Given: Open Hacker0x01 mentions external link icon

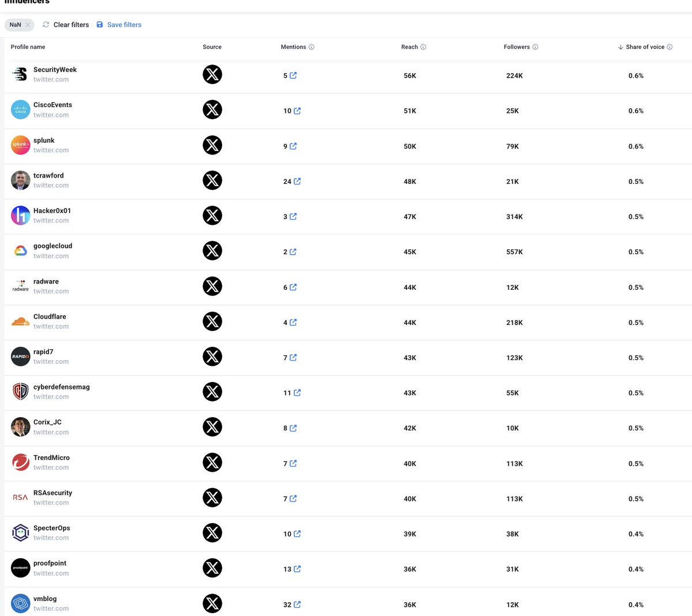Looking at the screenshot, I should (293, 217).
